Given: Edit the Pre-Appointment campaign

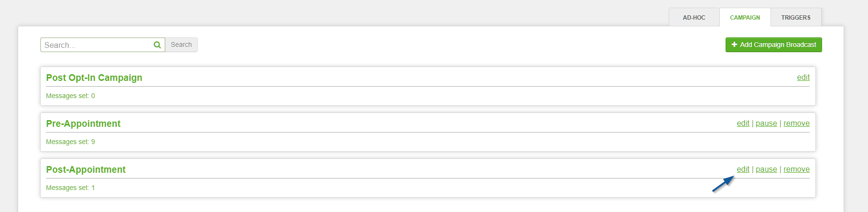Looking at the screenshot, I should [743, 123].
